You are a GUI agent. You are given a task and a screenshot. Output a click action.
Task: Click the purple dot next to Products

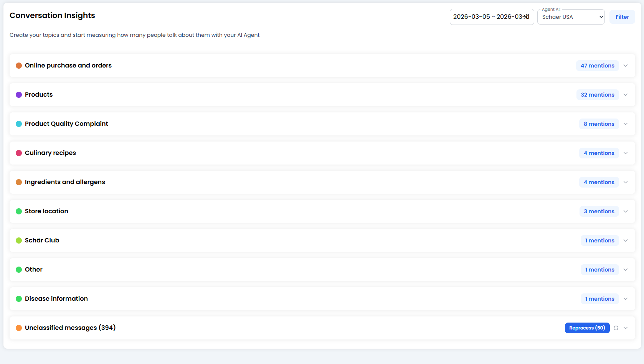click(19, 94)
